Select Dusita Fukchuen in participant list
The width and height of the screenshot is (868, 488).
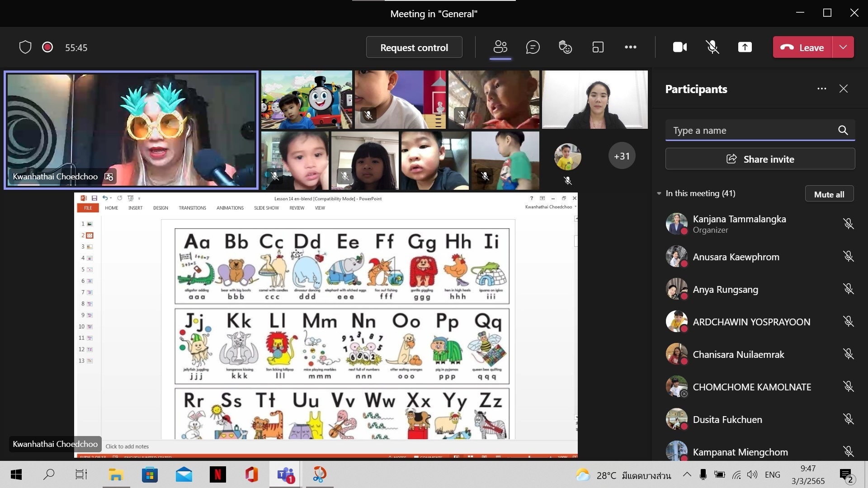[727, 419]
